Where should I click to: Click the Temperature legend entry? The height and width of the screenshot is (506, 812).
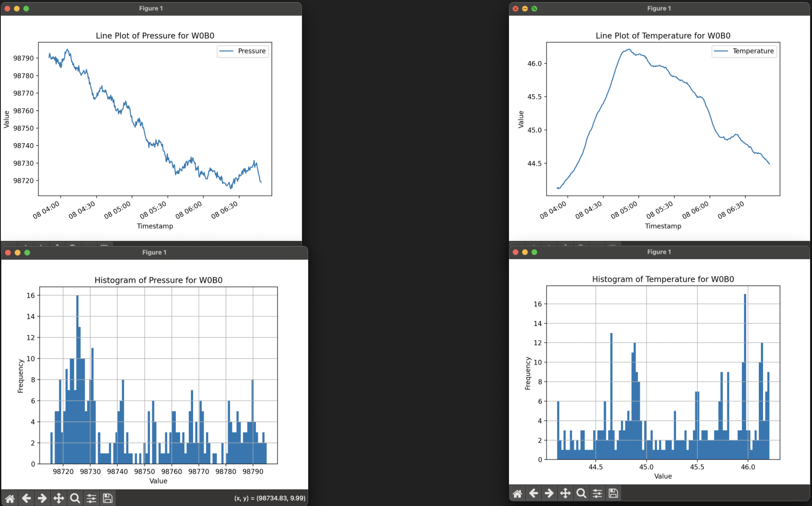click(744, 51)
